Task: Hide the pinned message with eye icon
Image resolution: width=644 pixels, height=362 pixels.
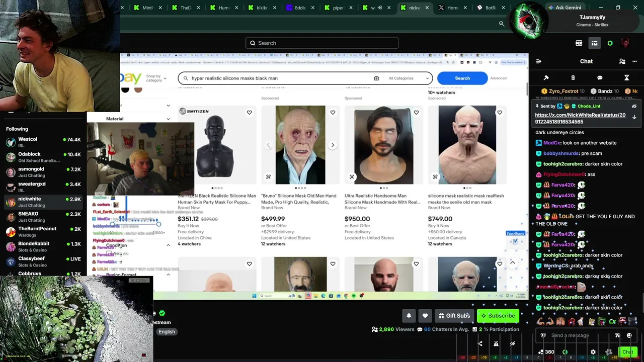Action: (x=634, y=106)
